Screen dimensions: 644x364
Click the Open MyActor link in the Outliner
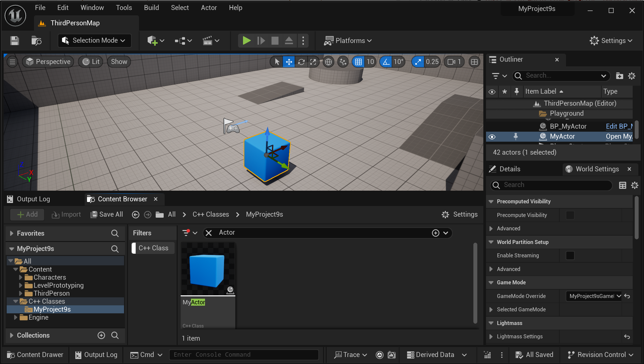click(619, 136)
